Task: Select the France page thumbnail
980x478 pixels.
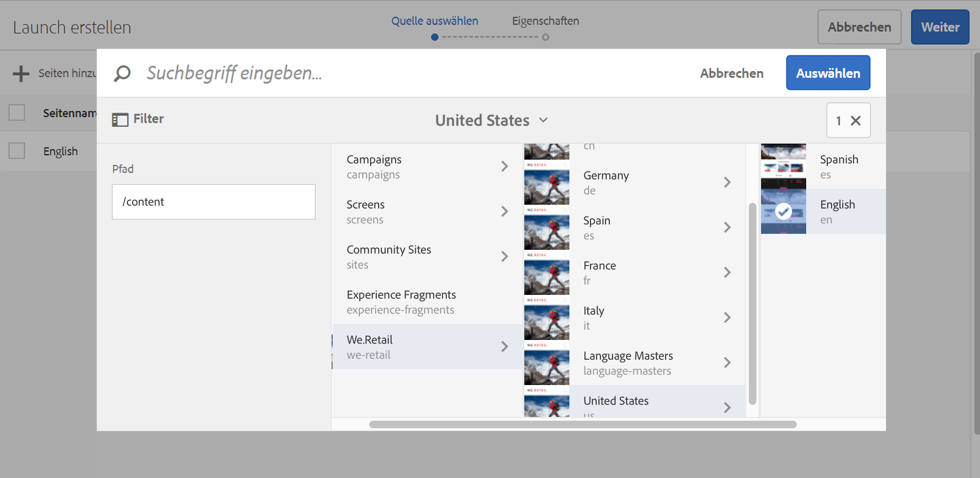Action: pyautogui.click(x=546, y=273)
